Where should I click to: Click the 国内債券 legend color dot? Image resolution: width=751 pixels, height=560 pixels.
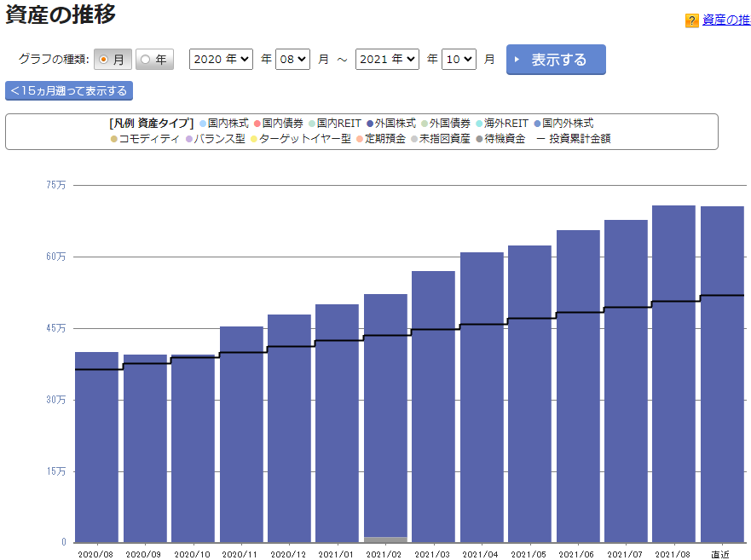257,124
